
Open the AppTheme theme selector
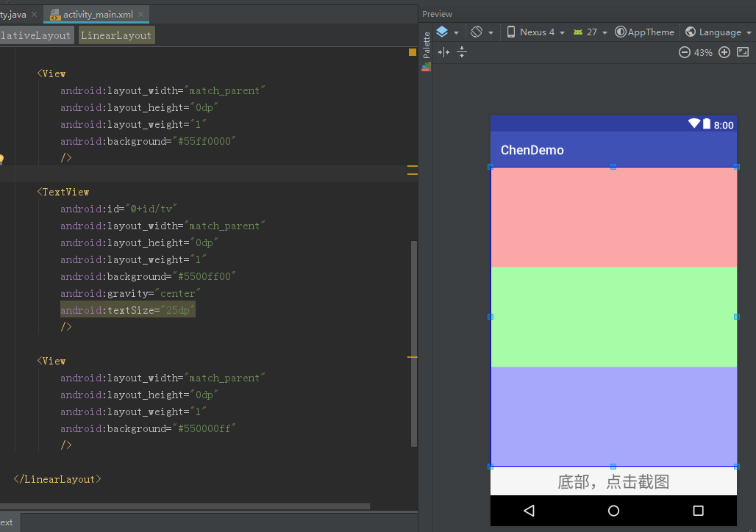645,32
